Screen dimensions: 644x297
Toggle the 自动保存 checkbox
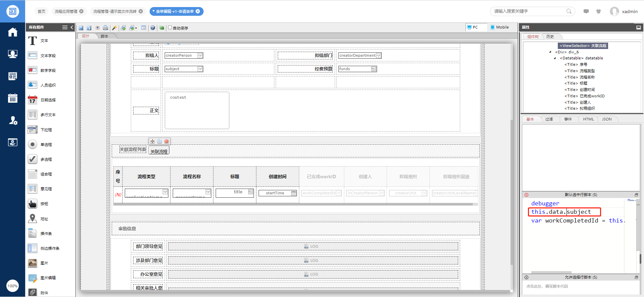pyautogui.click(x=170, y=28)
